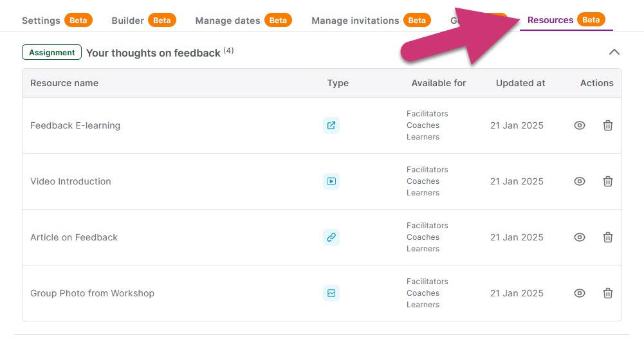This screenshot has height=360, width=644.
Task: Toggle visibility eye for Article on Feedback
Action: (x=579, y=237)
